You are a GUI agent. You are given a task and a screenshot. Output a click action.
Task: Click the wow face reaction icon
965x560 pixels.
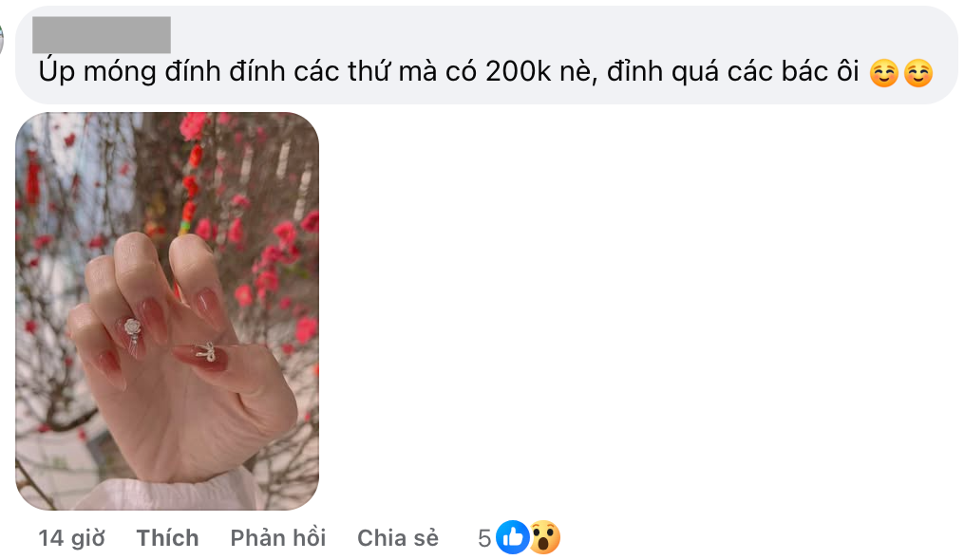coord(544,537)
